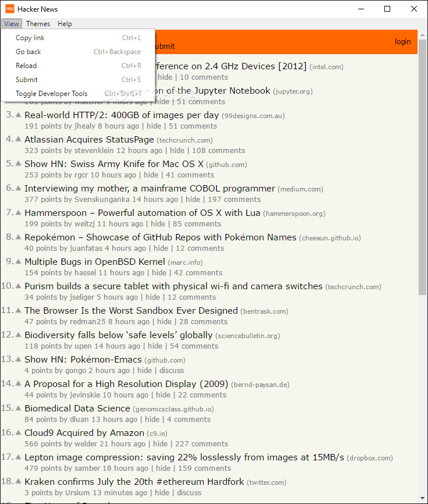Screen dimensions: 428x504
Task: Click the Hacker News app icon in title bar
Action: click(10, 9)
